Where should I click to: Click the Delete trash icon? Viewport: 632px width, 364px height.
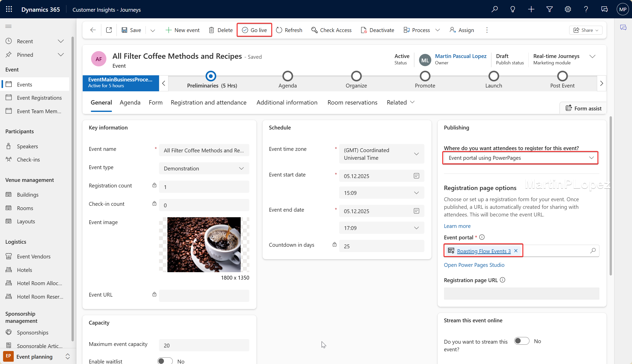point(211,30)
